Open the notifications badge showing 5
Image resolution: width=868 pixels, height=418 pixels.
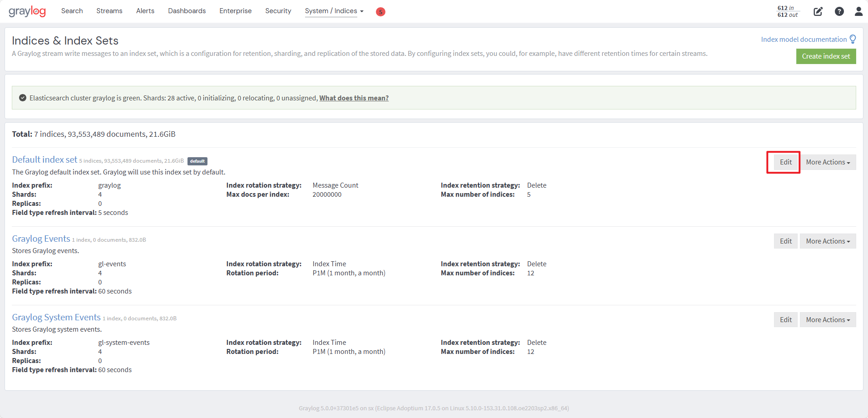tap(380, 12)
